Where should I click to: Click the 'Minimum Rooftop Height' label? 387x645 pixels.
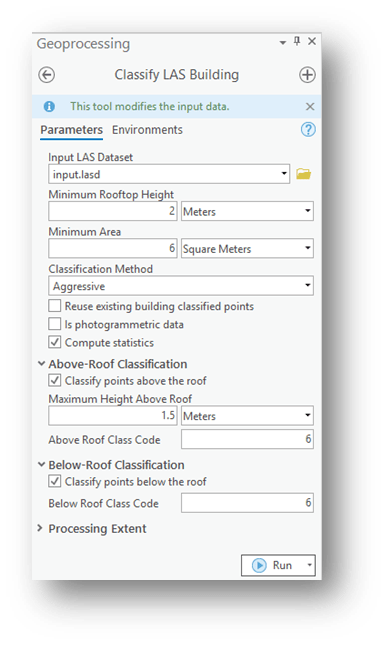[111, 195]
